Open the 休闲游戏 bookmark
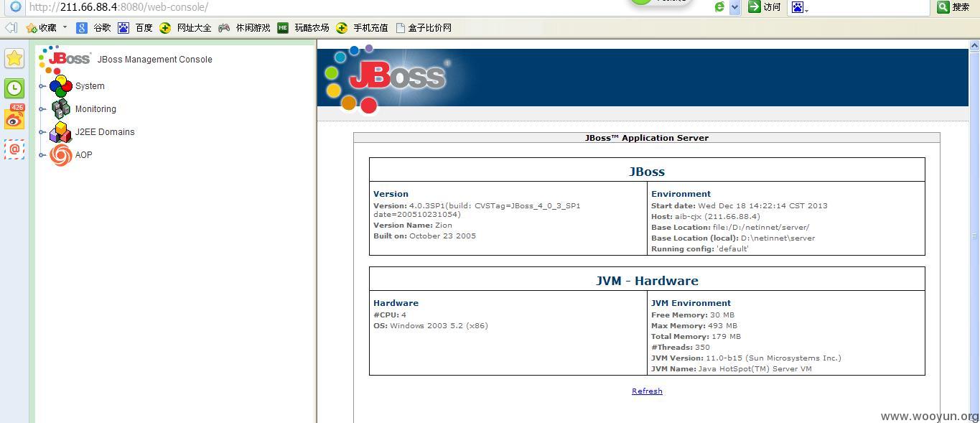The width and height of the screenshot is (980, 423). (x=245, y=28)
